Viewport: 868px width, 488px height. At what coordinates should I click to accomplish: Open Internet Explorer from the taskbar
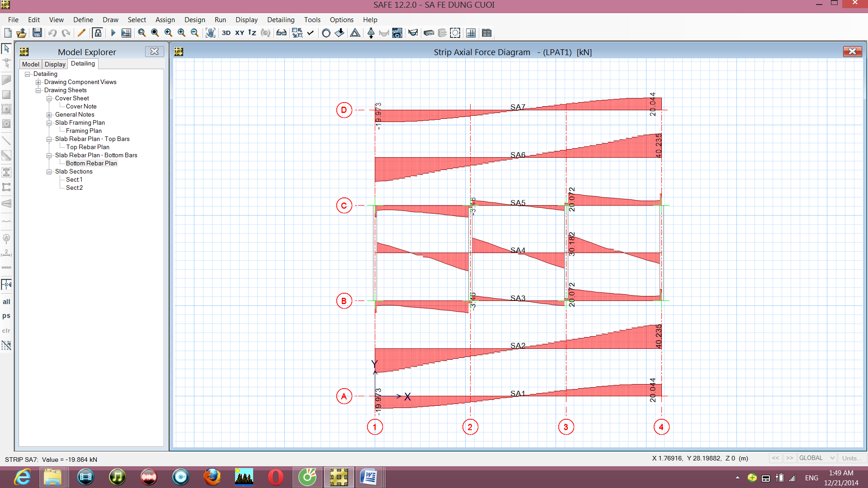pos(23,477)
